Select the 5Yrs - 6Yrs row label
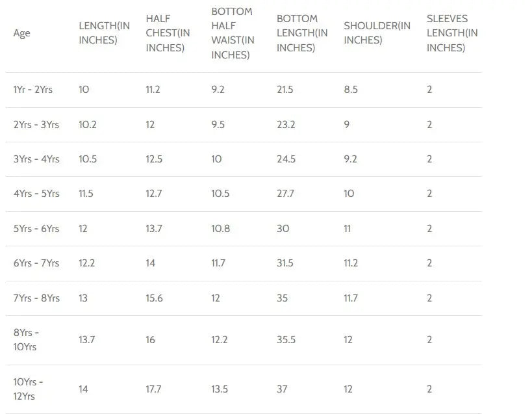532x414 pixels. pyautogui.click(x=36, y=229)
